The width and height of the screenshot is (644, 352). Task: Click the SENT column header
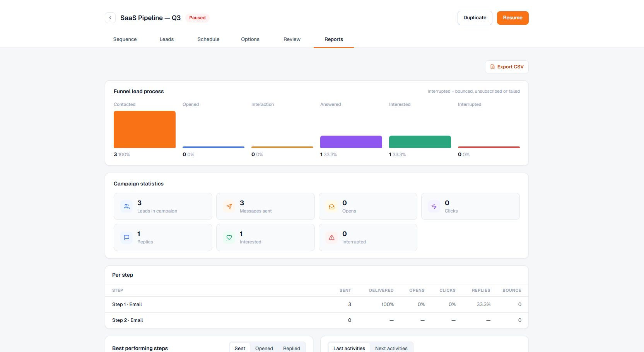[x=345, y=290]
